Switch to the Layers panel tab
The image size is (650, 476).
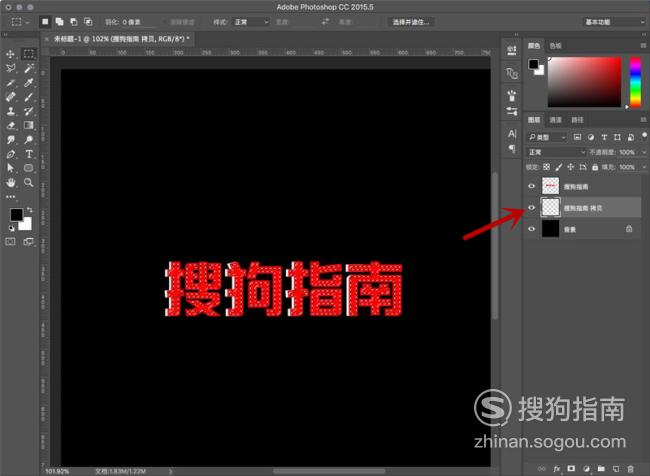(x=534, y=120)
